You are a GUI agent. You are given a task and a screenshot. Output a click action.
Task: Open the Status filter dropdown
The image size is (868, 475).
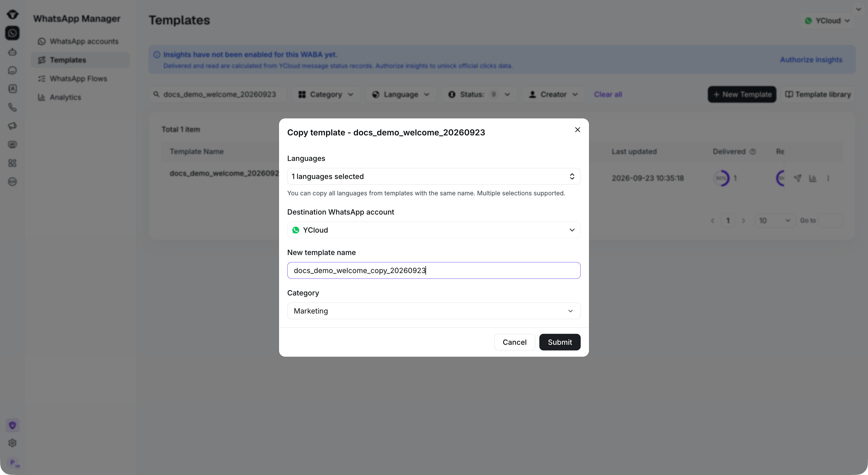point(479,95)
